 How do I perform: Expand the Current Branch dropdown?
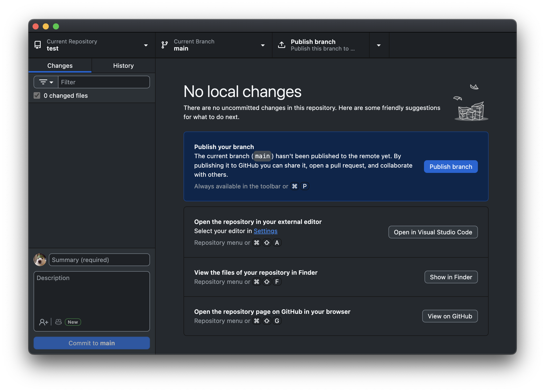pos(263,45)
